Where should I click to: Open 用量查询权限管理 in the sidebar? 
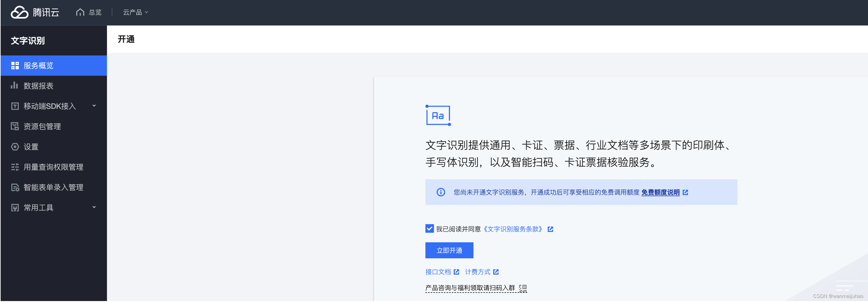pyautogui.click(x=54, y=167)
